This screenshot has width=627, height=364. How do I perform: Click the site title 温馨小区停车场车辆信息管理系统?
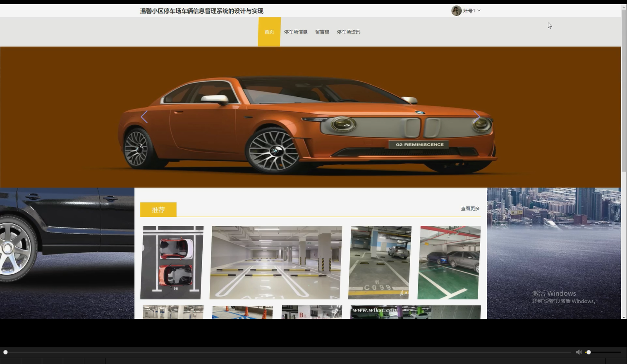pyautogui.click(x=201, y=11)
